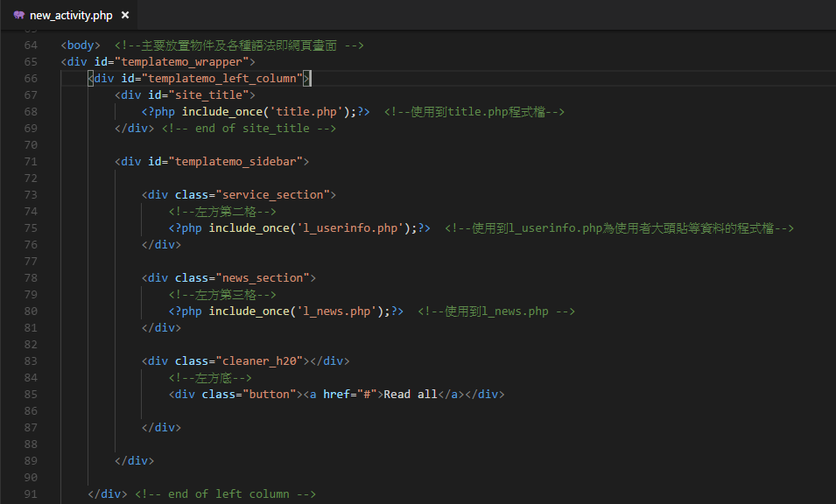Click line number 91 in the gutter

point(31,493)
